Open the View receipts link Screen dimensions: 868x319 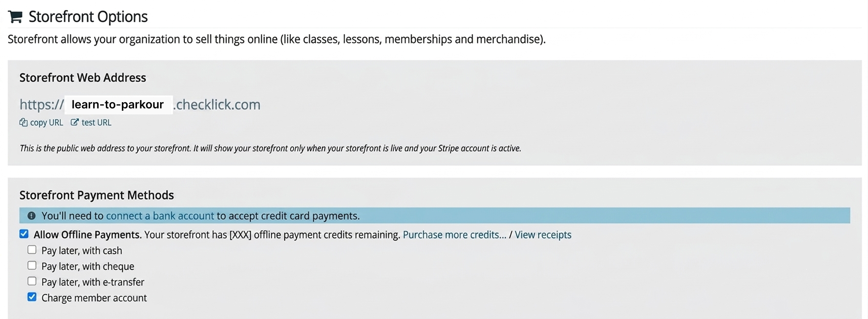pyautogui.click(x=543, y=235)
